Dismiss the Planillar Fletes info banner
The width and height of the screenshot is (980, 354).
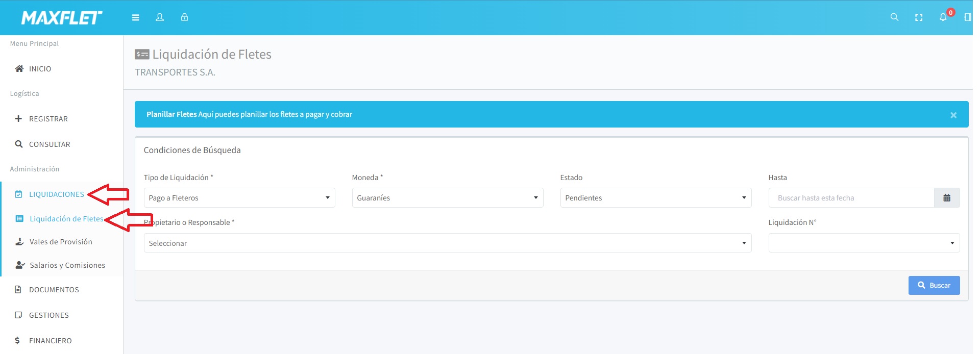click(x=953, y=115)
